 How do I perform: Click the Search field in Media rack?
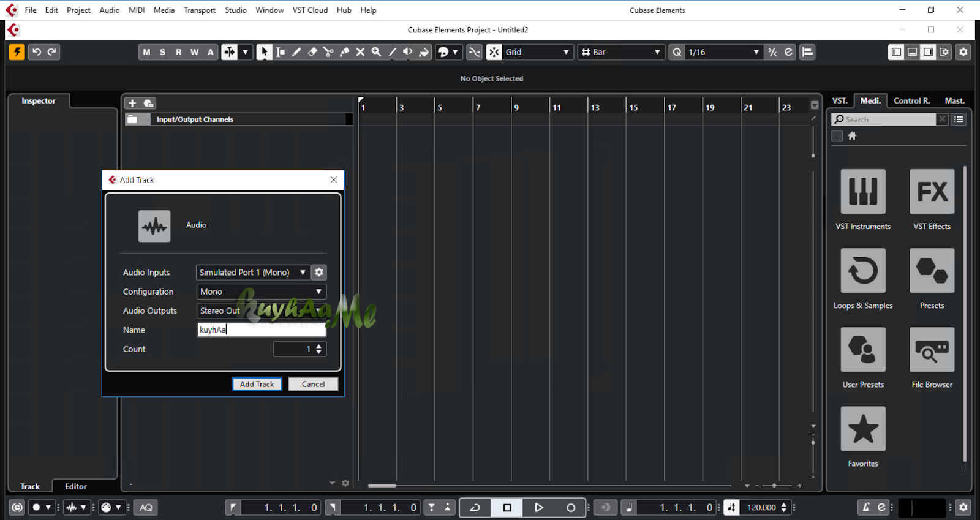click(884, 119)
